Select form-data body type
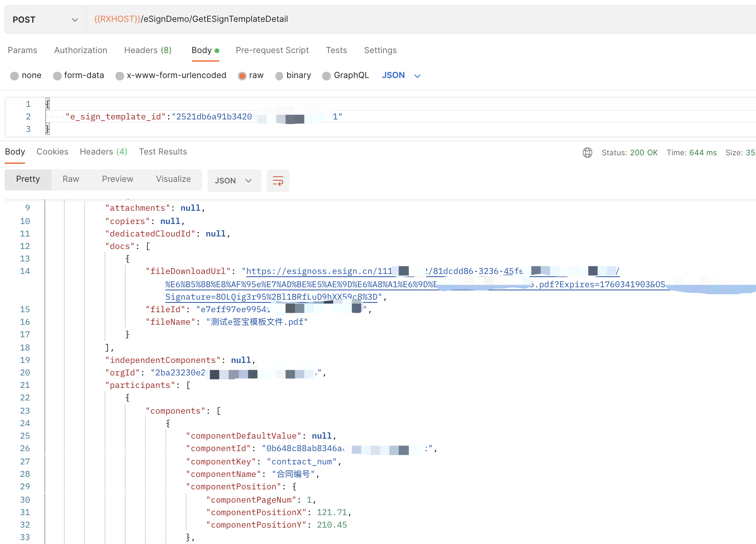The image size is (756, 544). tap(57, 76)
